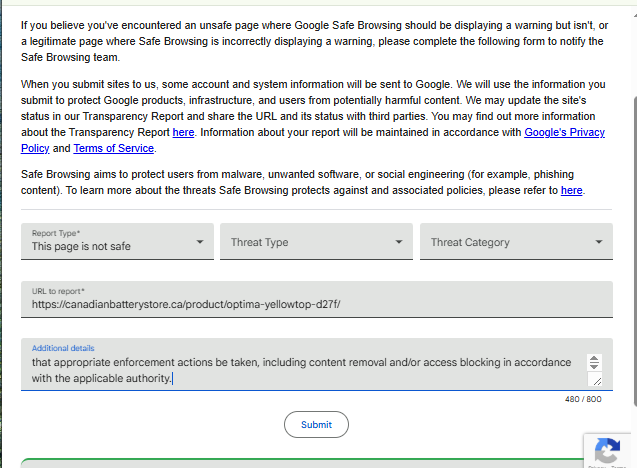Click the reCAPTCHA badge logo

pyautogui.click(x=607, y=450)
